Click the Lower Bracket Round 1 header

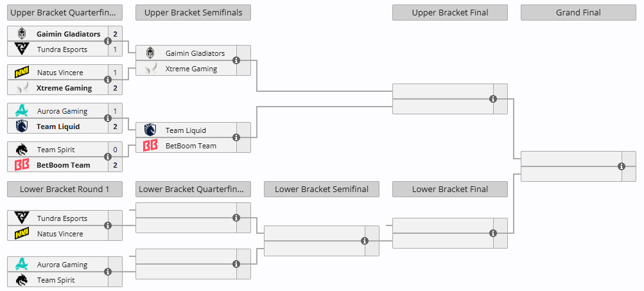[x=64, y=189]
